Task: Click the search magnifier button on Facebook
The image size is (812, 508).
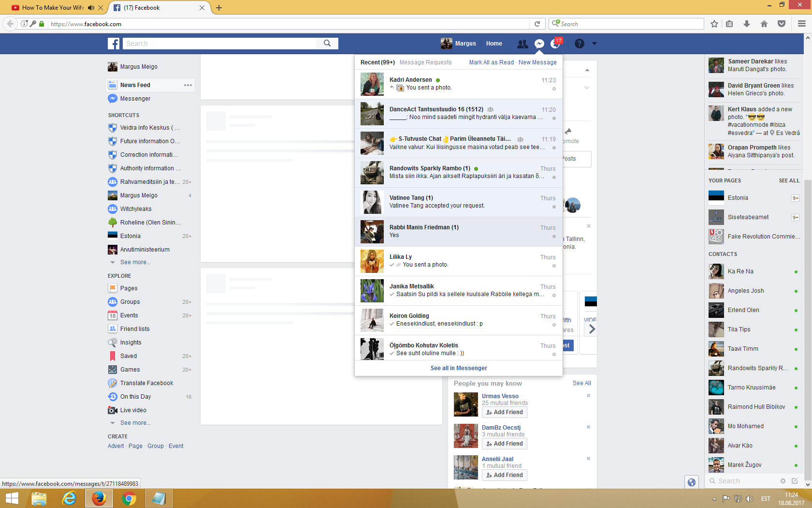Action: [x=327, y=44]
